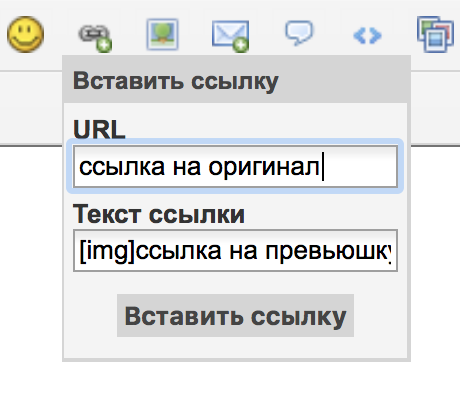This screenshot has width=460, height=418.
Task: Click the insert link chain icon
Action: click(x=95, y=38)
